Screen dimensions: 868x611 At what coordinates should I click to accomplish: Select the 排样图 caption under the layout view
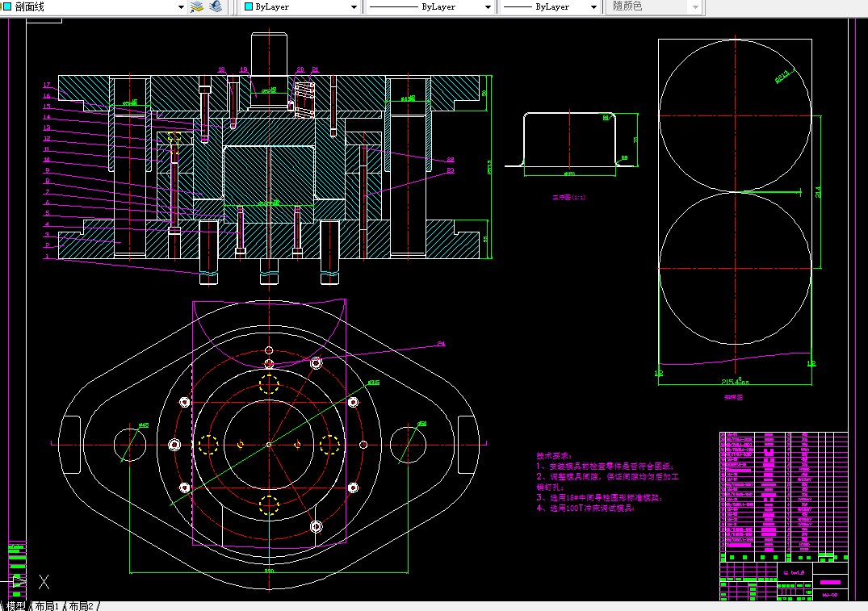(733, 397)
